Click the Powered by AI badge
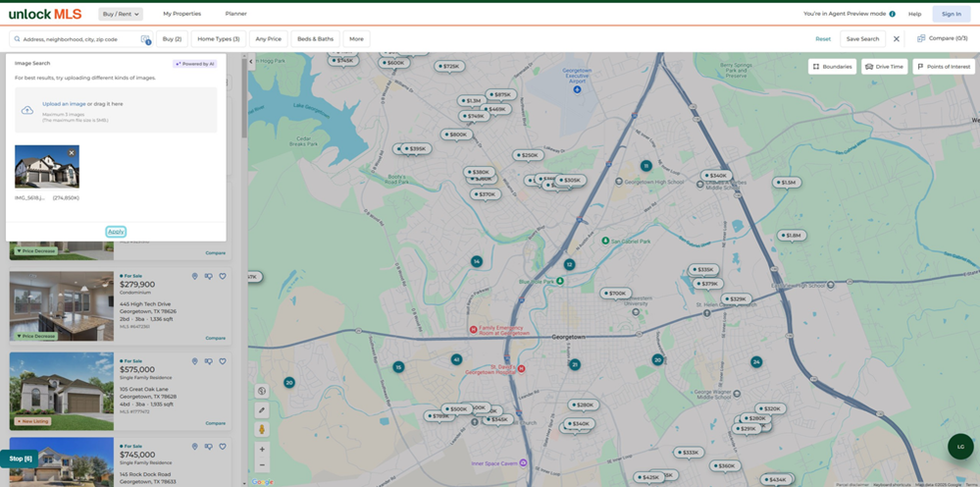 click(195, 63)
